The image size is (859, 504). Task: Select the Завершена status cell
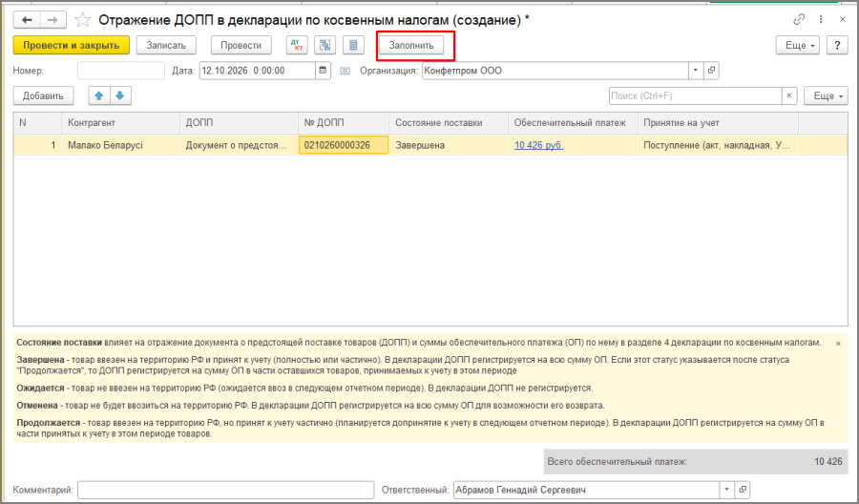coord(449,145)
